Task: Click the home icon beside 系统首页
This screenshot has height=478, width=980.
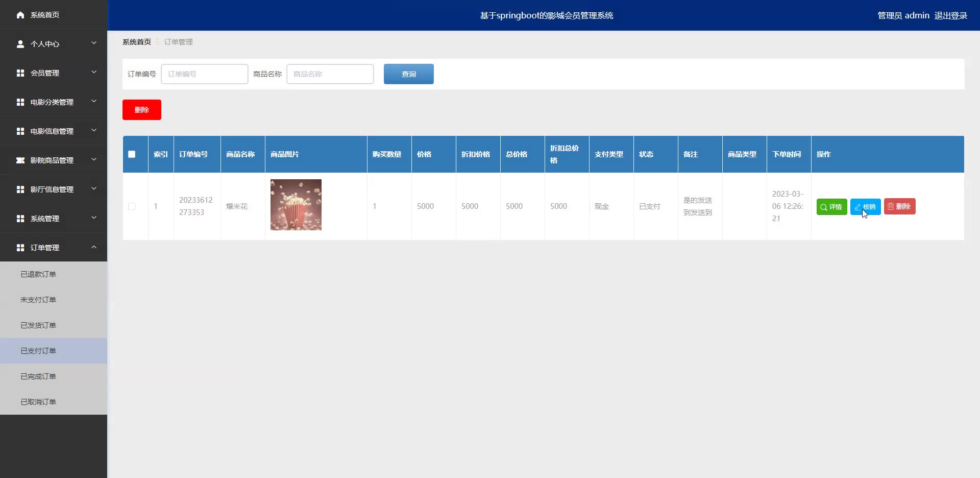Action: [x=20, y=15]
